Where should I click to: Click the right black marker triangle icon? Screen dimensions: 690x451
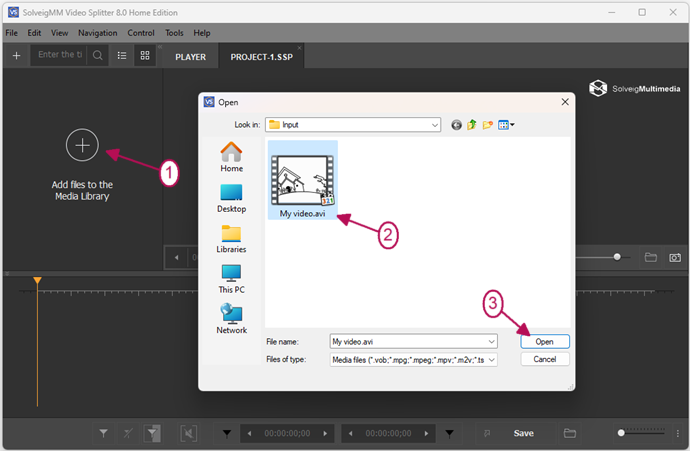pyautogui.click(x=449, y=434)
